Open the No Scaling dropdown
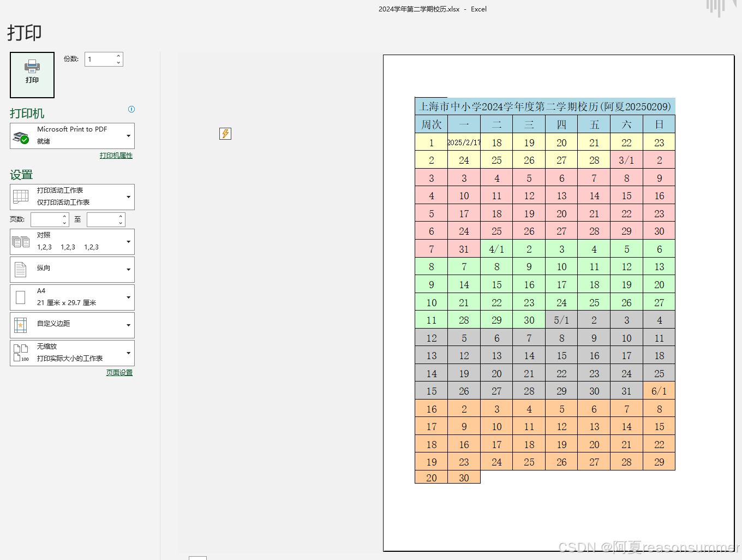The image size is (742, 560). [x=72, y=353]
